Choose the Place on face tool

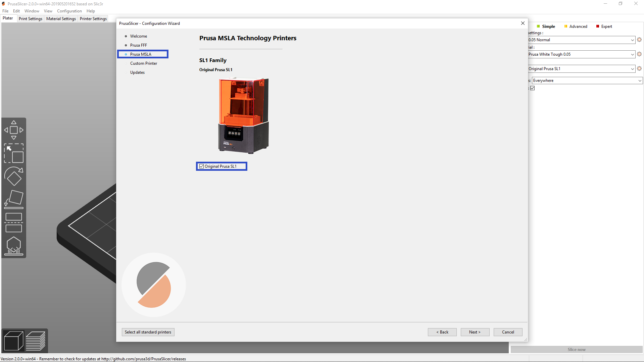coord(14,199)
